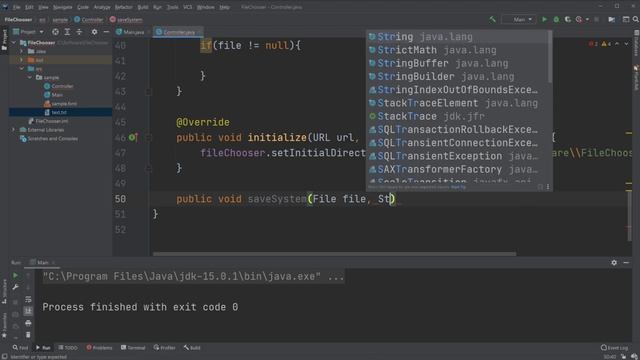The image size is (640, 360).
Task: Run with Coverage from the top toolbar
Action: pyautogui.click(x=567, y=19)
